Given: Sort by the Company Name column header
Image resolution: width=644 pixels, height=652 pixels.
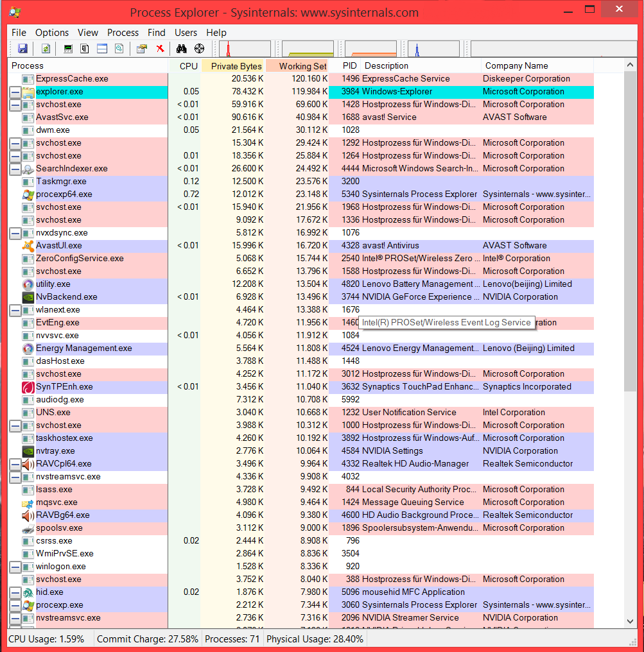Looking at the screenshot, I should tap(537, 65).
